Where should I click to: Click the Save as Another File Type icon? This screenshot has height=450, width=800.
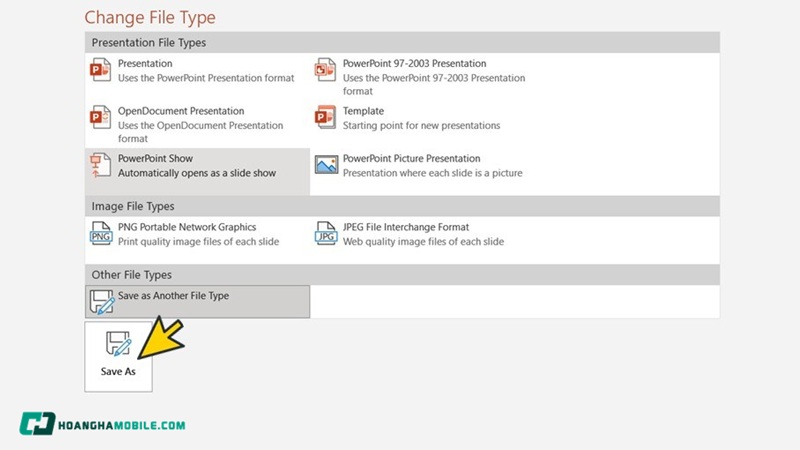tap(103, 301)
